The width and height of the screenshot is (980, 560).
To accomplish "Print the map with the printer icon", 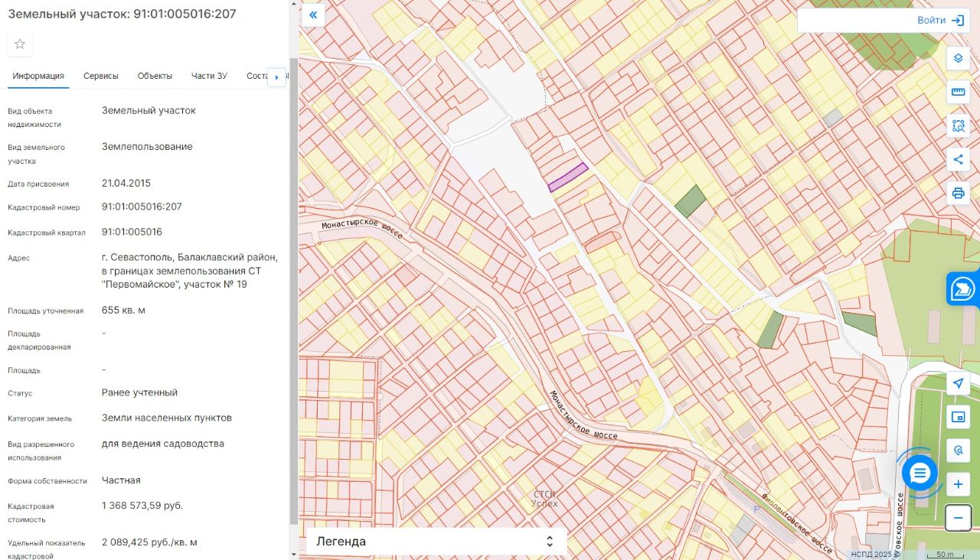I will tap(958, 193).
